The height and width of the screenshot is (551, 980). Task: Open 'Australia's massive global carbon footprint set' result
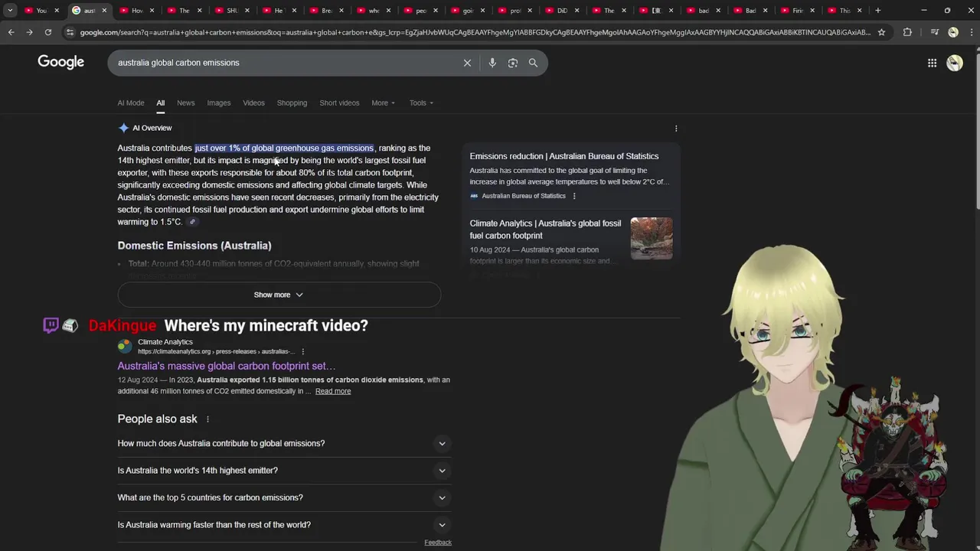(x=227, y=366)
